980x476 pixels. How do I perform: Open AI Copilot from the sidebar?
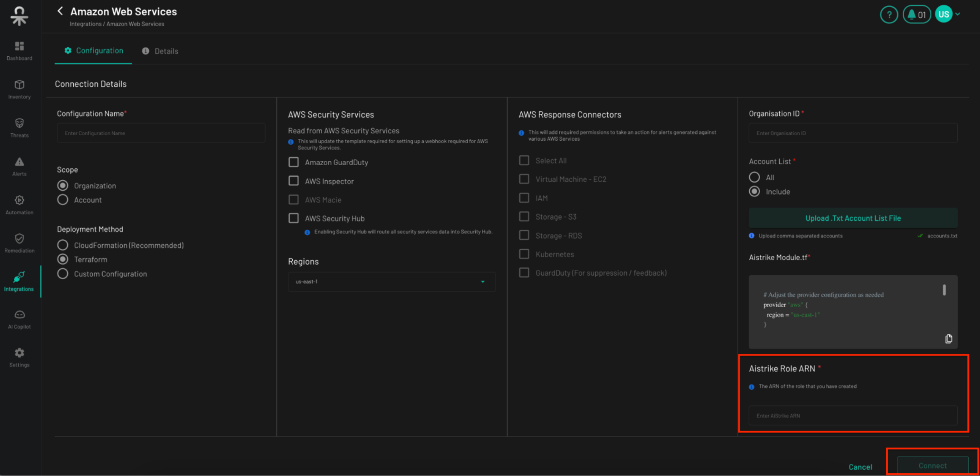coord(19,320)
